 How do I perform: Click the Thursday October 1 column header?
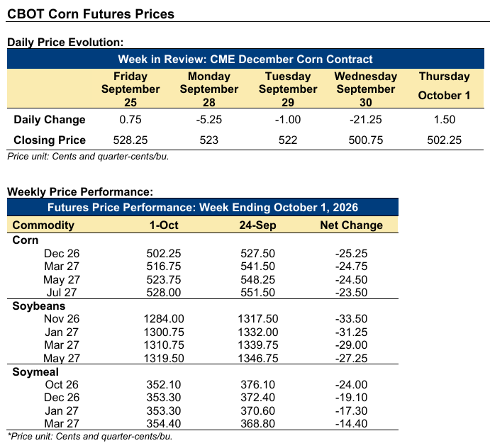444,86
